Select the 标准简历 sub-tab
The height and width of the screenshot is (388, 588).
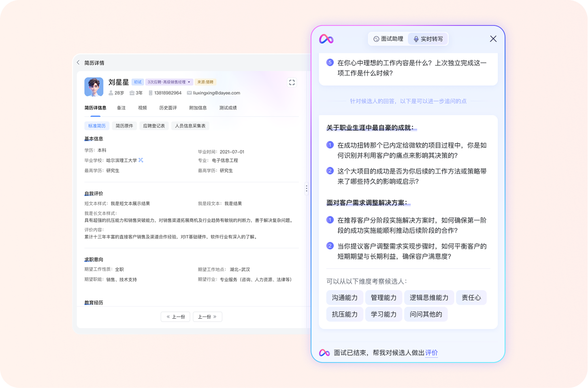[x=97, y=126]
